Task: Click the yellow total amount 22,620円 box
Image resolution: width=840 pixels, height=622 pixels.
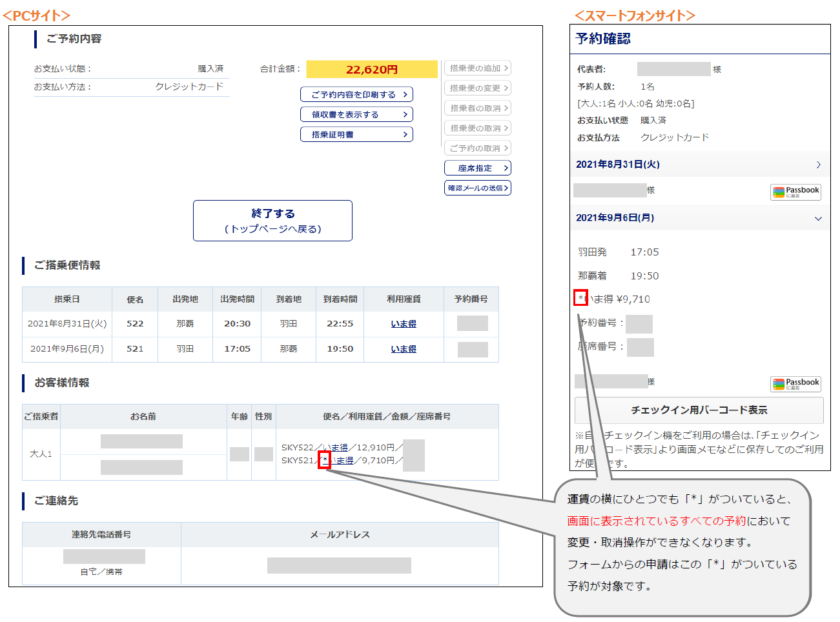Action: 372,69
